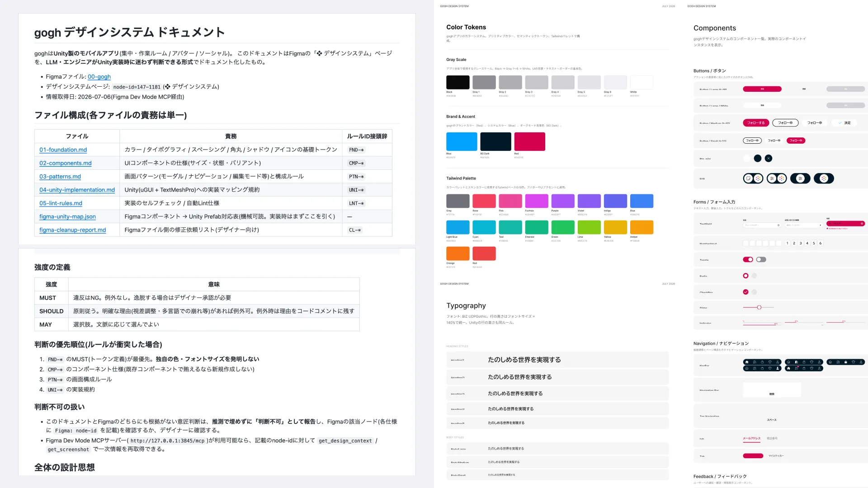This screenshot has width=868, height=488.
Task: Switch to the 電話番号 tab
Action: [x=772, y=438]
